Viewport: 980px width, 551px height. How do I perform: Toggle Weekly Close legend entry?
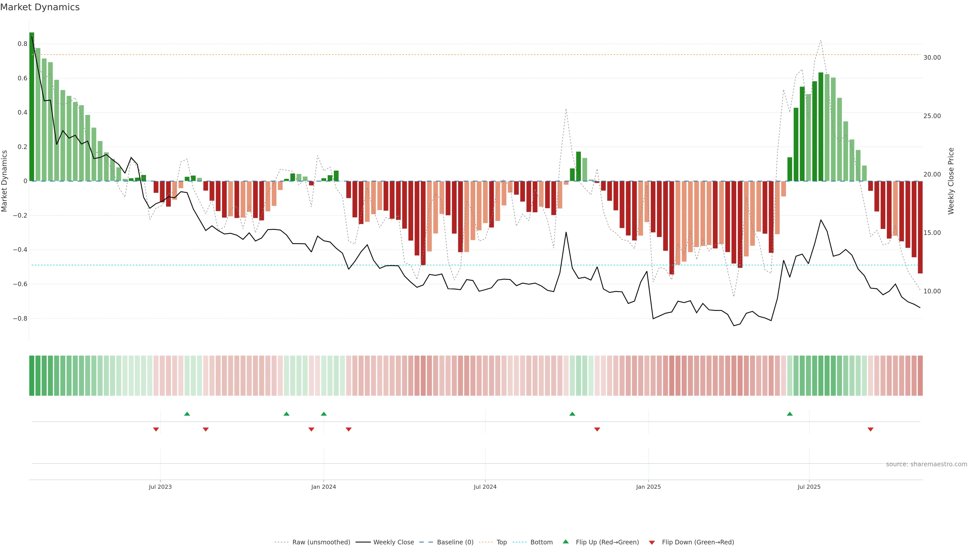coord(393,542)
